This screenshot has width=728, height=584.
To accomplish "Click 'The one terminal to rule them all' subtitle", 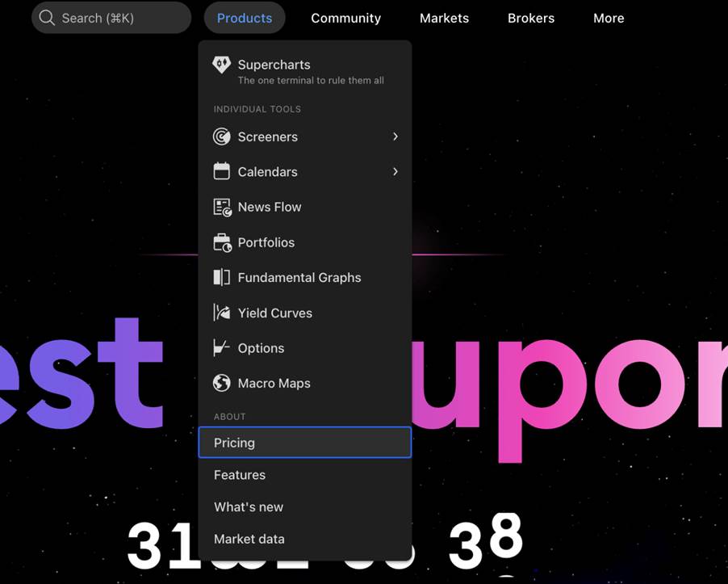I will pos(311,81).
